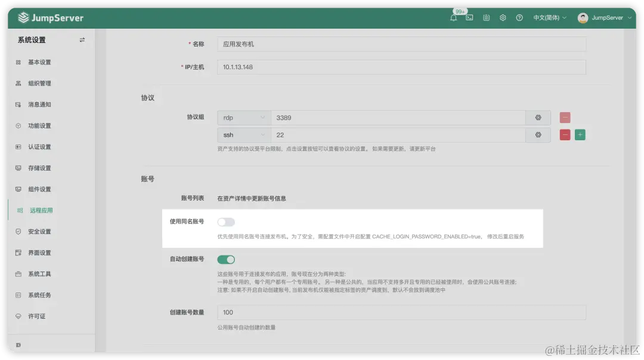Click the 基本设置 sidebar icon

coord(18,62)
